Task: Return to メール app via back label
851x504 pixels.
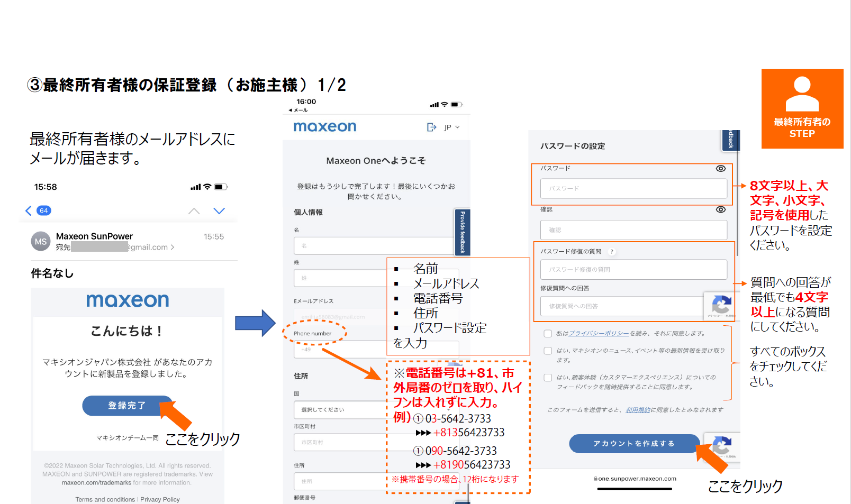Action: (298, 110)
